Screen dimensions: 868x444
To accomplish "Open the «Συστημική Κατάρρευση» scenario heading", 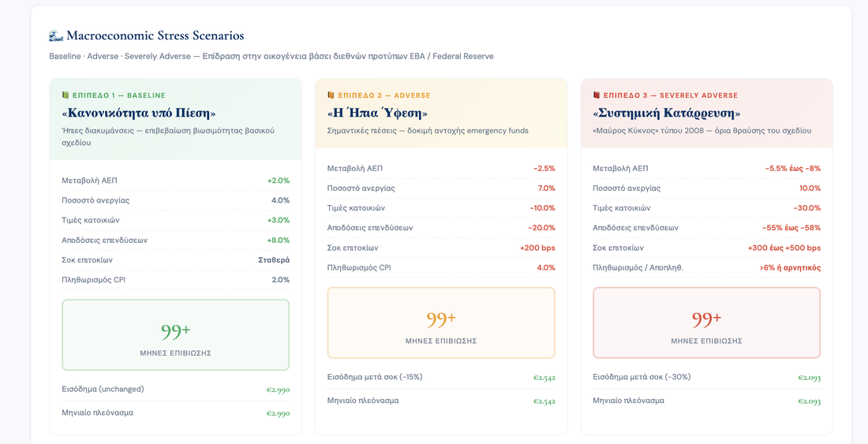I will tap(667, 113).
